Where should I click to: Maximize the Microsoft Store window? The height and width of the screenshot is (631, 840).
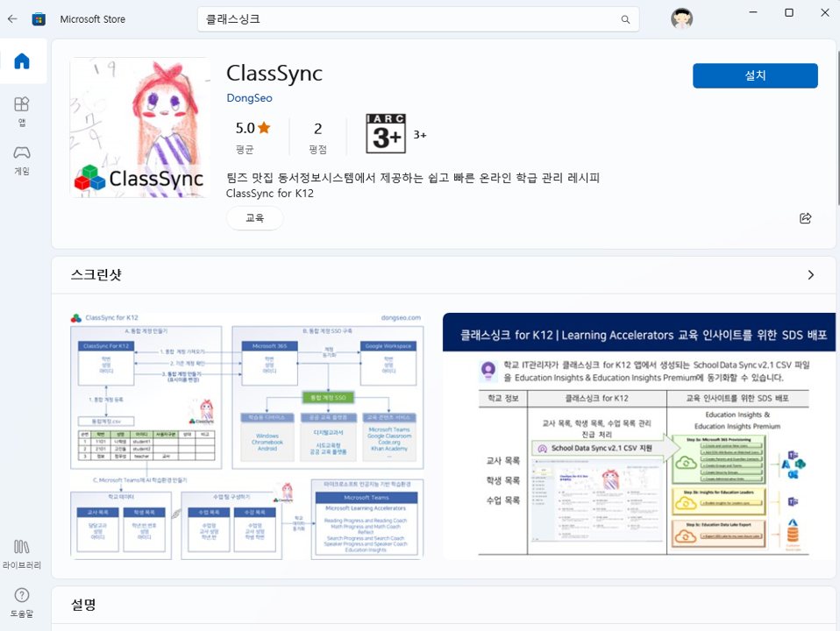coord(788,12)
